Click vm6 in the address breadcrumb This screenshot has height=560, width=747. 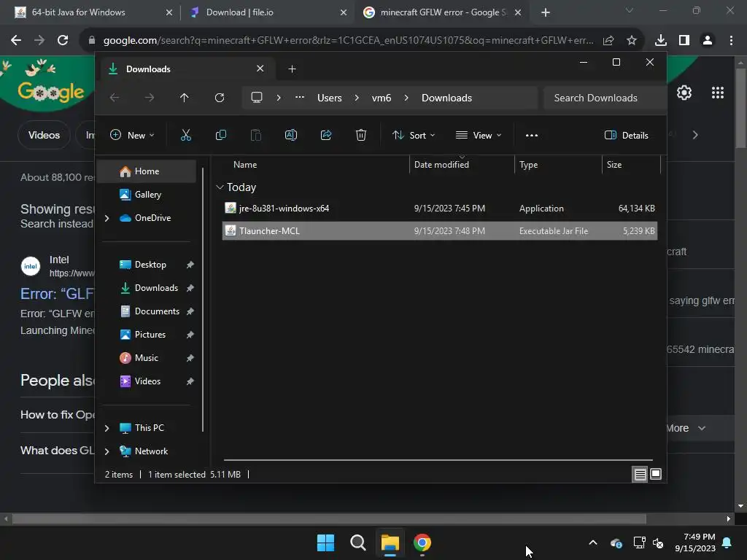(x=382, y=98)
